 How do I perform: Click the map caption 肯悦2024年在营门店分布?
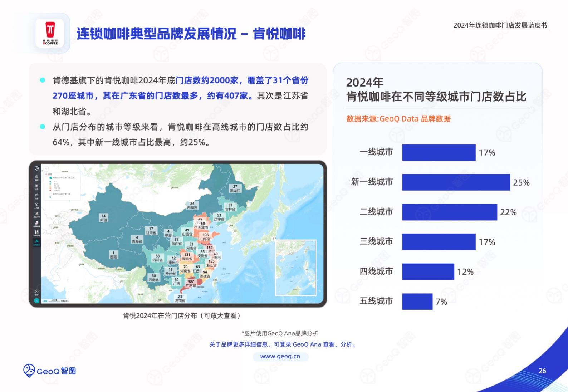pos(182,315)
